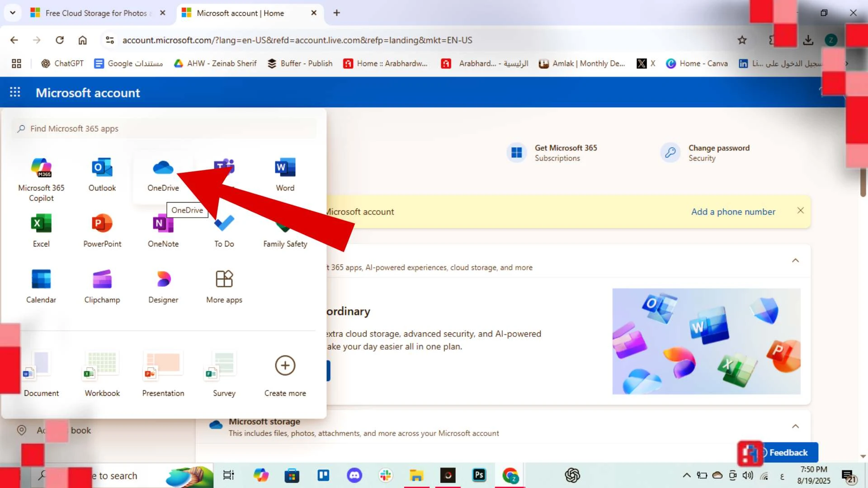Open Outlook from app launcher

(x=102, y=175)
